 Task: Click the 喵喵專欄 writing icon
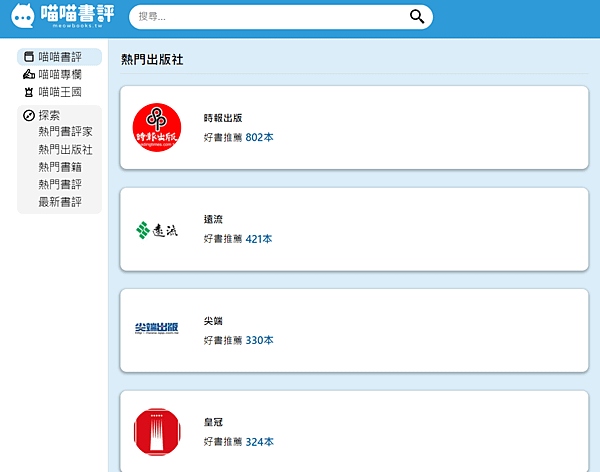29,74
